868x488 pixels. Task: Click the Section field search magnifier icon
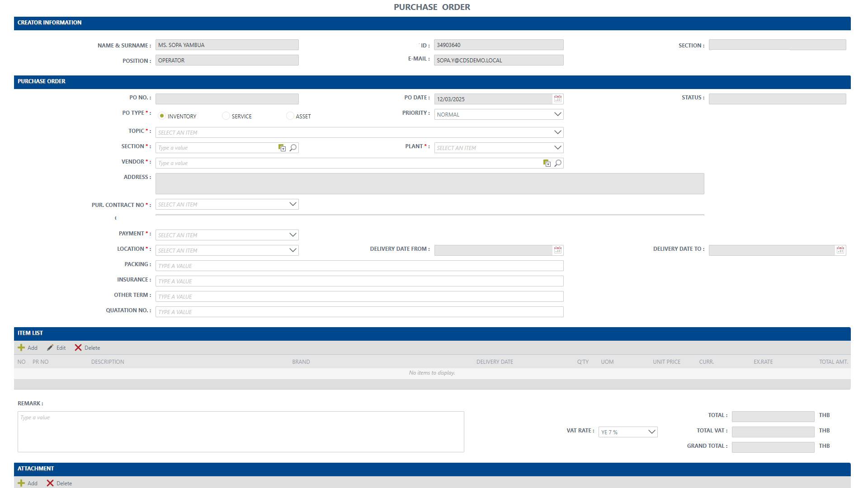[293, 148]
